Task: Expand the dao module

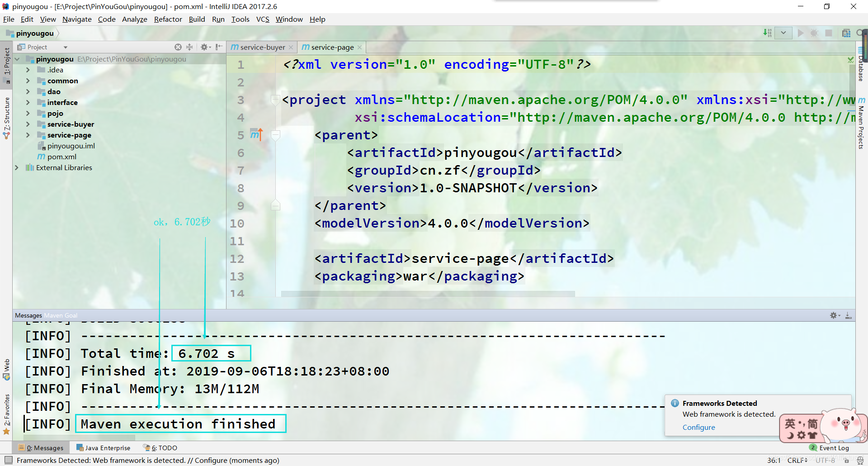Action: click(x=28, y=92)
